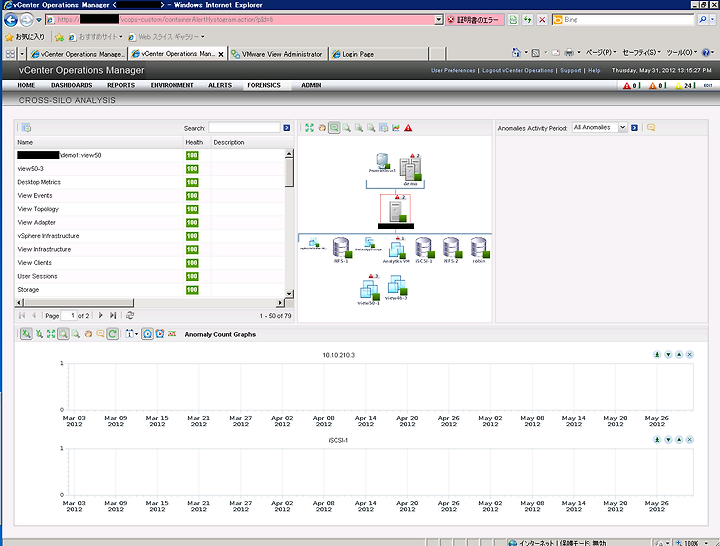Switch to Login Page browser tab
The width and height of the screenshot is (720, 546).
(378, 54)
